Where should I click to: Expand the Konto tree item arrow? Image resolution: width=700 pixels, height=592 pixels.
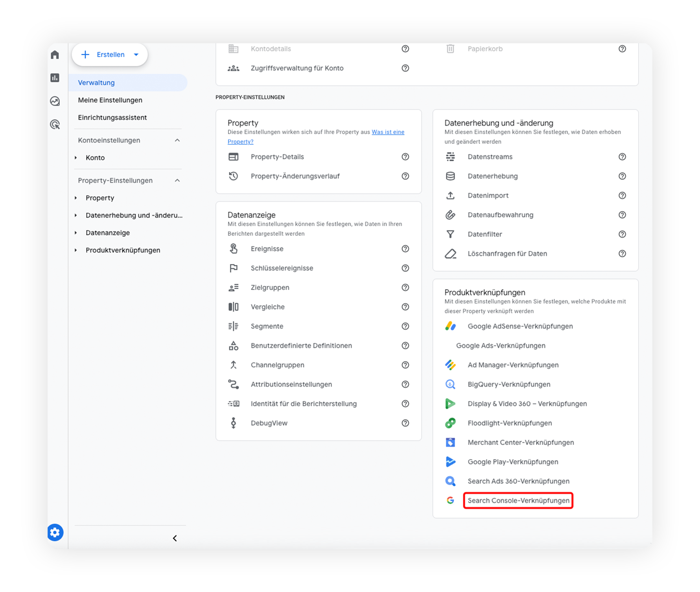[x=76, y=158]
